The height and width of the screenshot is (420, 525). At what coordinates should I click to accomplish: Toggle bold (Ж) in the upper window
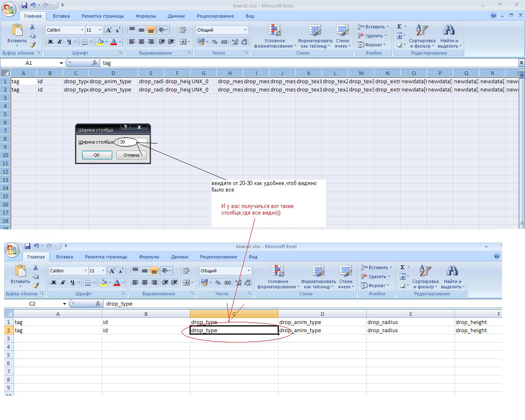50,42
